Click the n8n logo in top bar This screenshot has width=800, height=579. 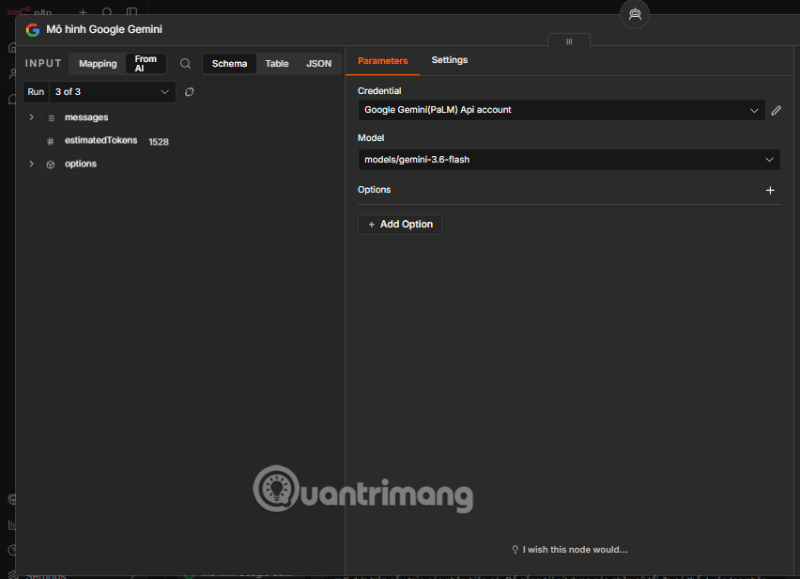[29, 11]
